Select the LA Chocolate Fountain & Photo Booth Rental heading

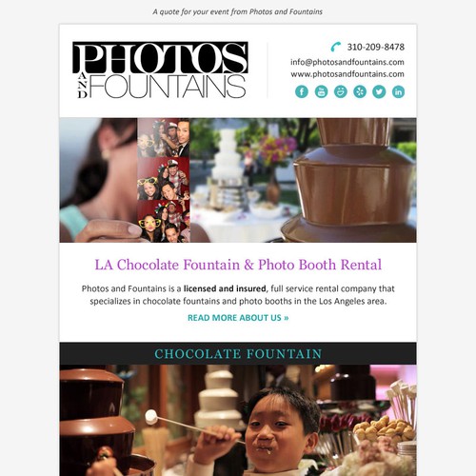pos(238,265)
